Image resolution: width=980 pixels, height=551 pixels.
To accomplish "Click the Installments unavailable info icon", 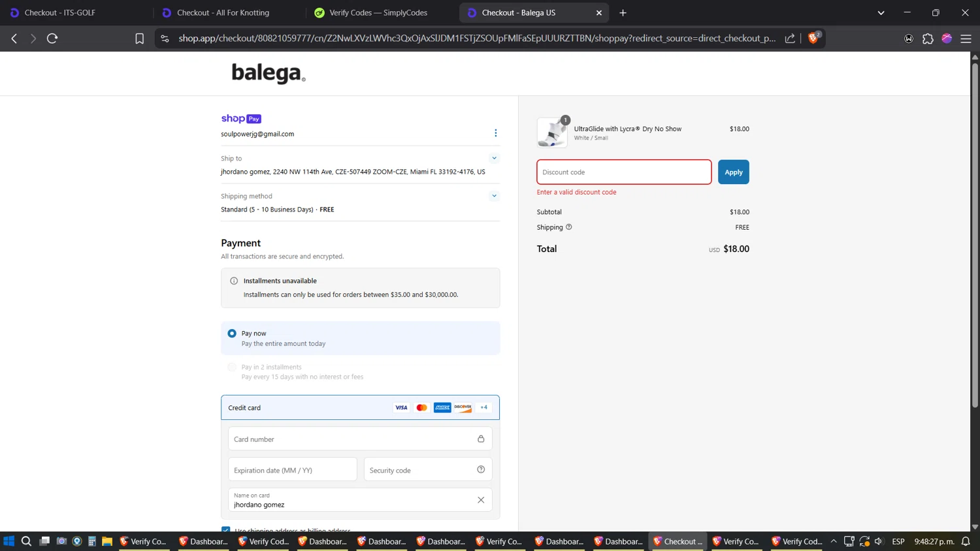I will click(234, 281).
